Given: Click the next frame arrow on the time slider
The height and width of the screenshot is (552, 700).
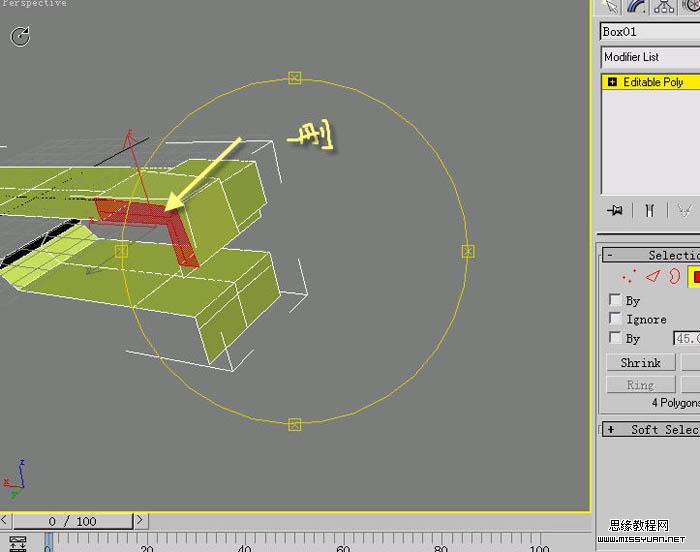Looking at the screenshot, I should 141,520.
